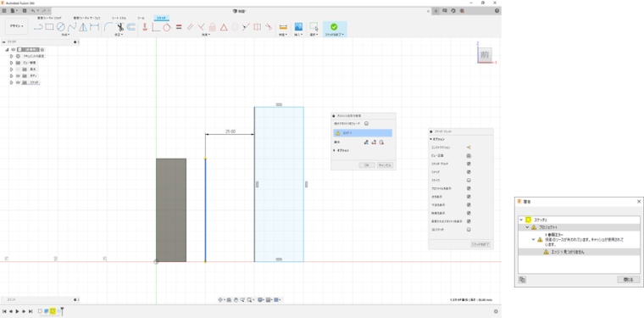Click the Insert image icon

click(x=298, y=27)
